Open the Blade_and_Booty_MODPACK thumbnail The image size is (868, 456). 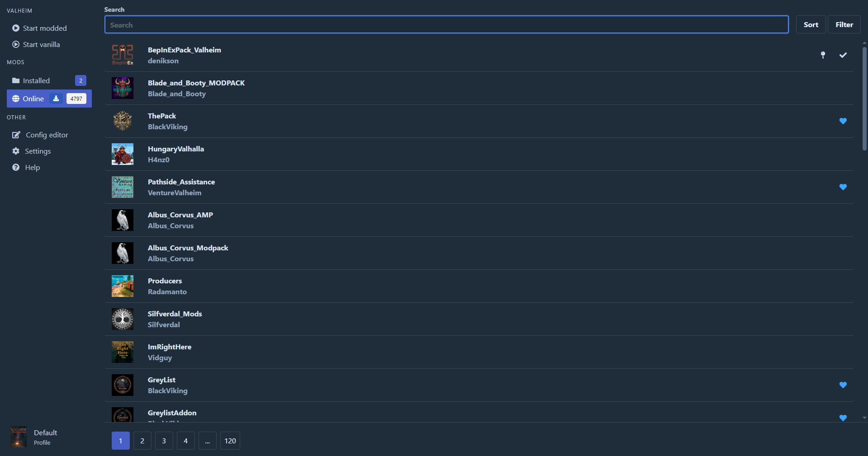123,88
